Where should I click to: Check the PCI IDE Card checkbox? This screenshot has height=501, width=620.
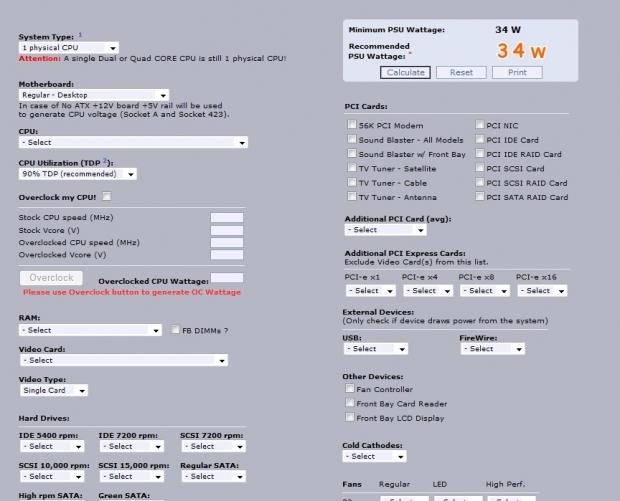(x=480, y=139)
